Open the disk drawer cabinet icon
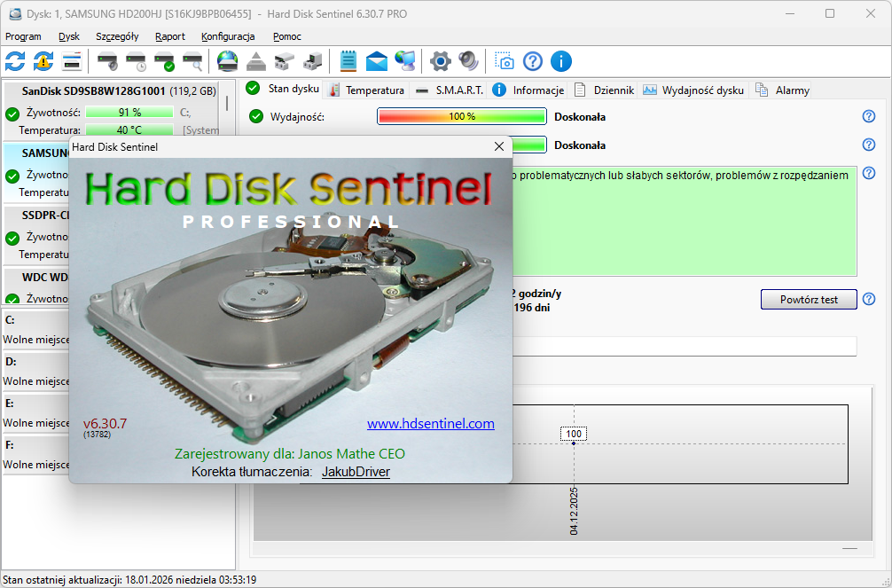The height and width of the screenshot is (588, 892). coord(285,61)
